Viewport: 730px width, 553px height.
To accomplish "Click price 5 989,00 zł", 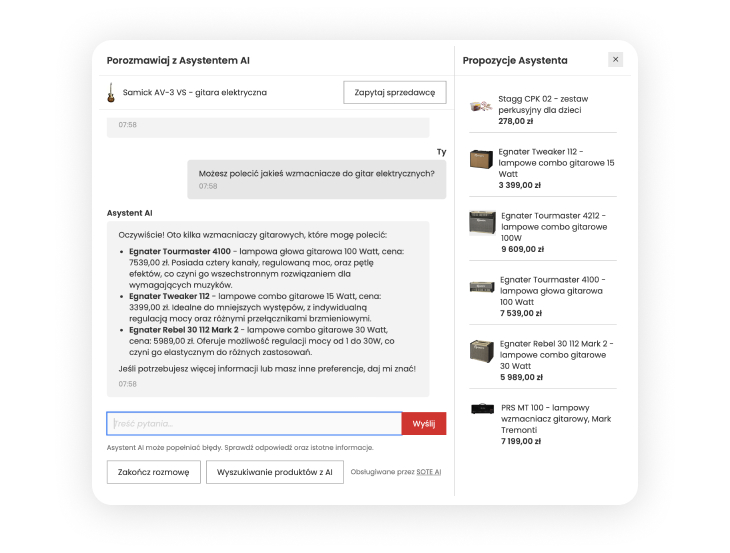I will [521, 377].
